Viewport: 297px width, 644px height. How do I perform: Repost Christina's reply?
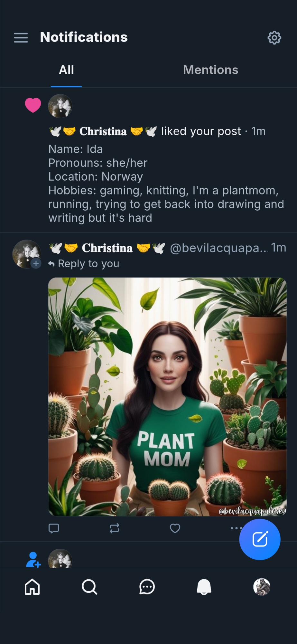[x=115, y=528]
